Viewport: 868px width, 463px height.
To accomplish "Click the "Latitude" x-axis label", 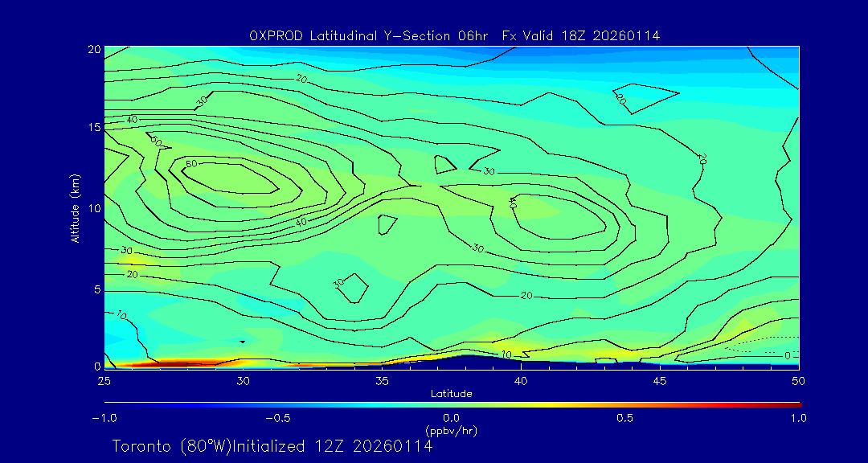I will coord(451,394).
